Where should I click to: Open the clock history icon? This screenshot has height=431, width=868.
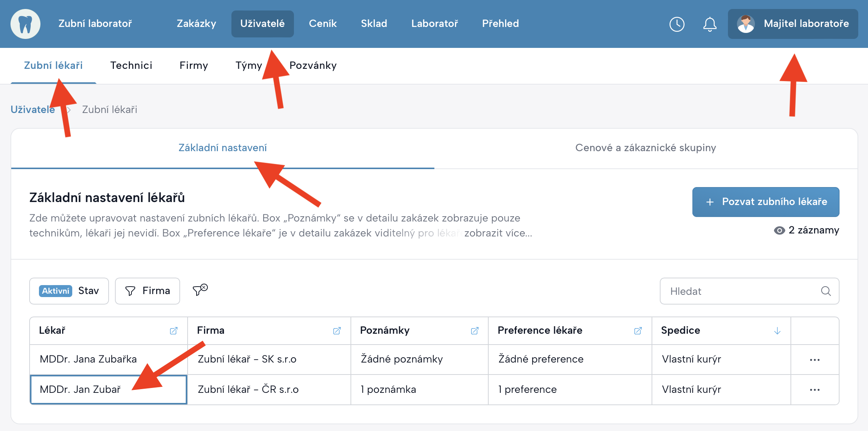coord(677,24)
